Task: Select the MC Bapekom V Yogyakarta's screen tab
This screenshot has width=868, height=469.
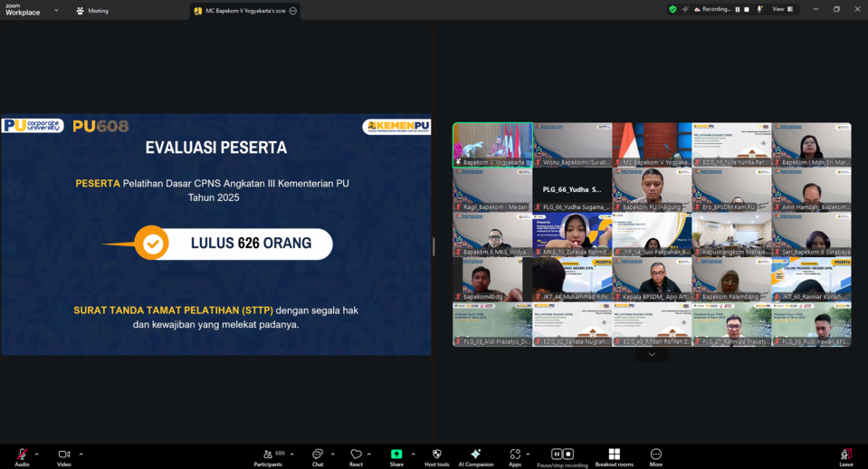Action: (240, 11)
